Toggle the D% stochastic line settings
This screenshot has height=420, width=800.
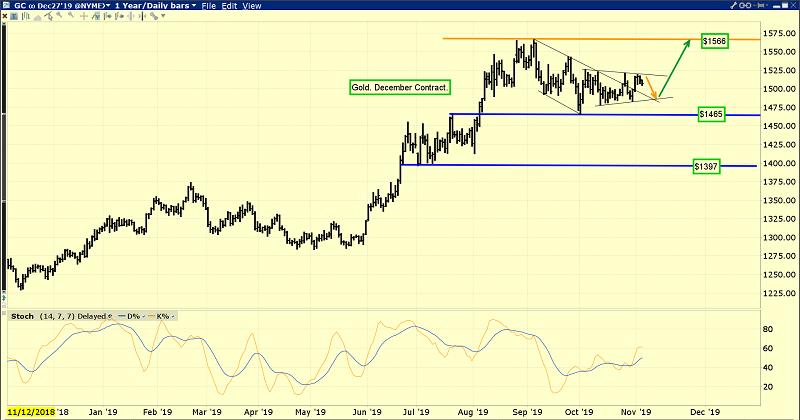pos(129,317)
